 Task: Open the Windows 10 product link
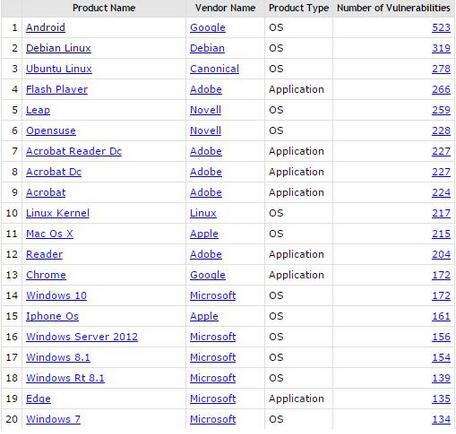56,296
